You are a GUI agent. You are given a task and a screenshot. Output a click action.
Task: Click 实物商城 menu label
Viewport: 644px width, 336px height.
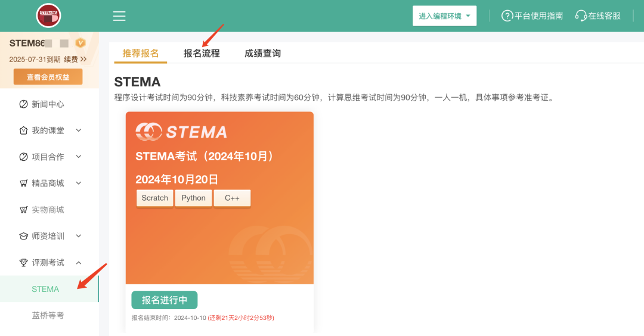(x=48, y=210)
